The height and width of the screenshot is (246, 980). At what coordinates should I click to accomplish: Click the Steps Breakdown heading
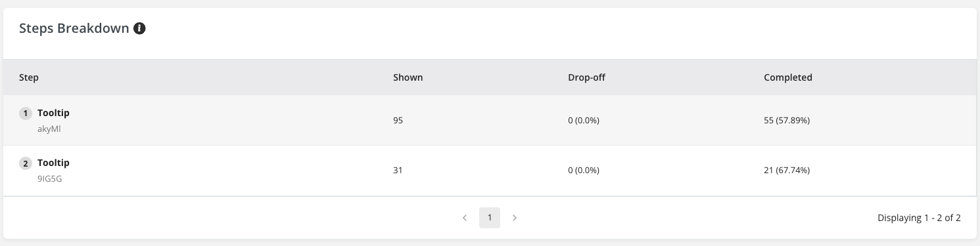(x=74, y=29)
